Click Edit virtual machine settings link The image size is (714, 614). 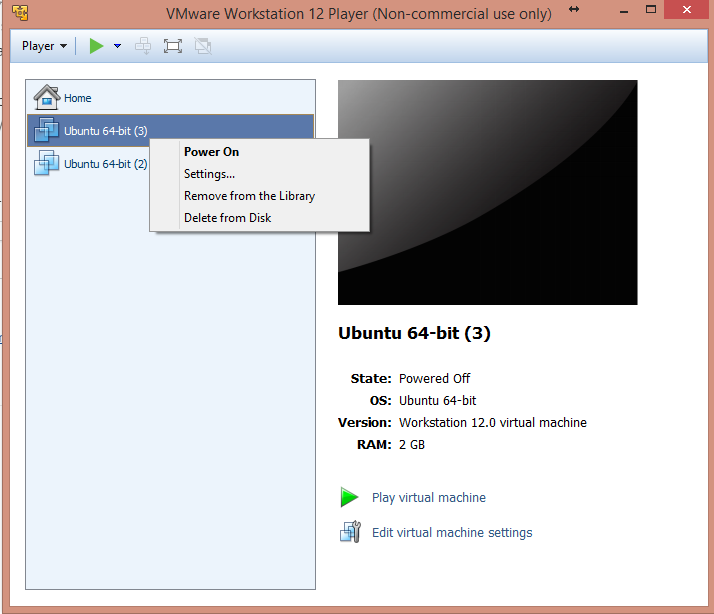click(x=452, y=532)
